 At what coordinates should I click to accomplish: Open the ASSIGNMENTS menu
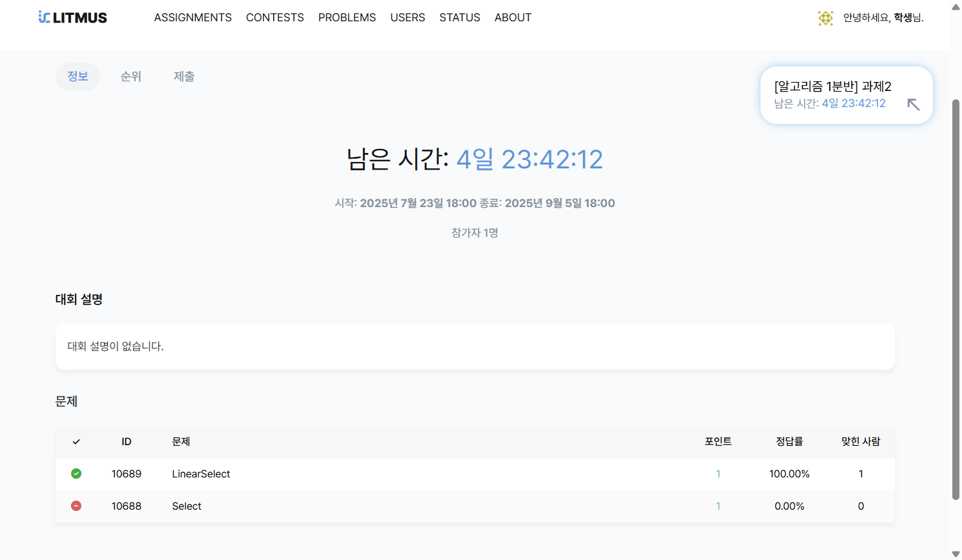(192, 17)
